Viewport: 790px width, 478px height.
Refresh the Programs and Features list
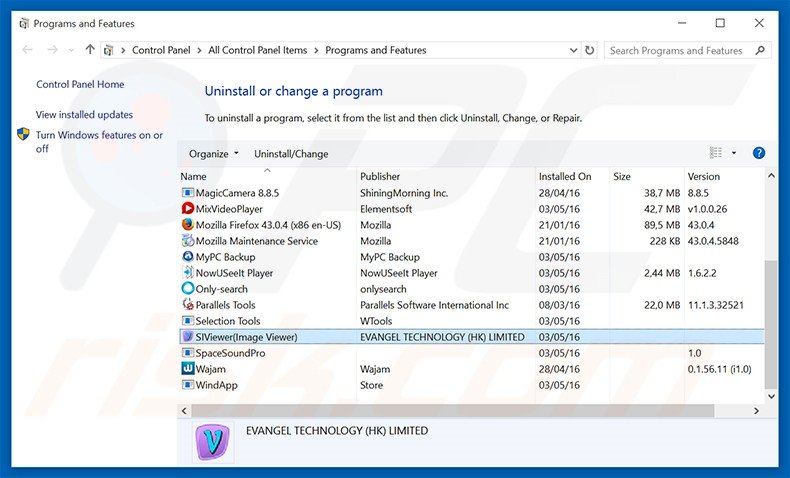(x=589, y=50)
